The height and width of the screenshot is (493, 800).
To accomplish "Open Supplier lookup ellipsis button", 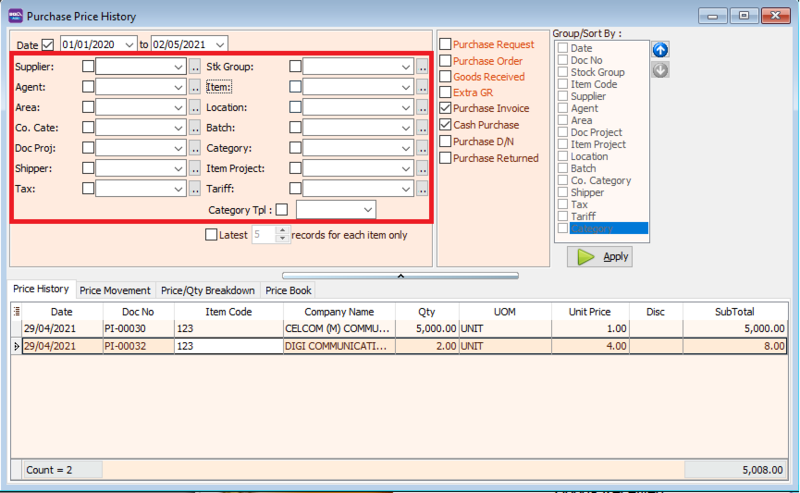I will click(195, 67).
